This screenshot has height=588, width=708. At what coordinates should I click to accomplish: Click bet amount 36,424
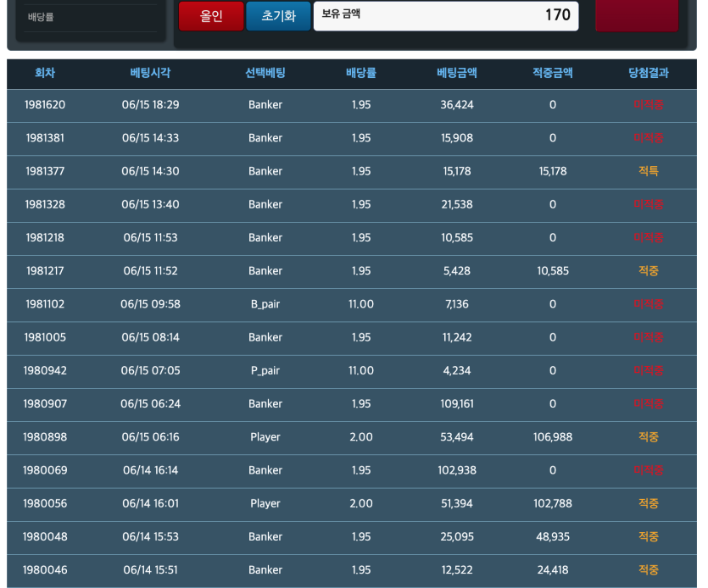point(457,105)
